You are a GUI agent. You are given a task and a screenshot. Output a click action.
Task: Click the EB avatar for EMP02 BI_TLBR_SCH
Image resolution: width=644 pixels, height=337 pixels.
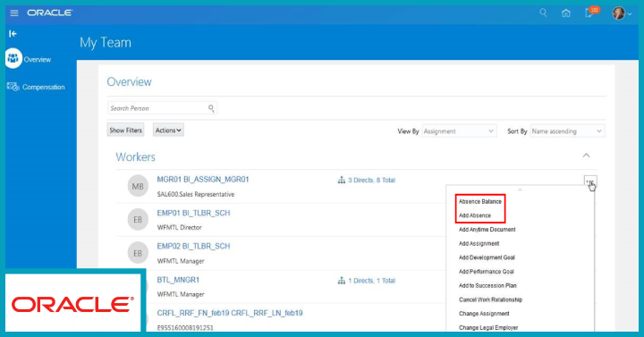pyautogui.click(x=138, y=253)
